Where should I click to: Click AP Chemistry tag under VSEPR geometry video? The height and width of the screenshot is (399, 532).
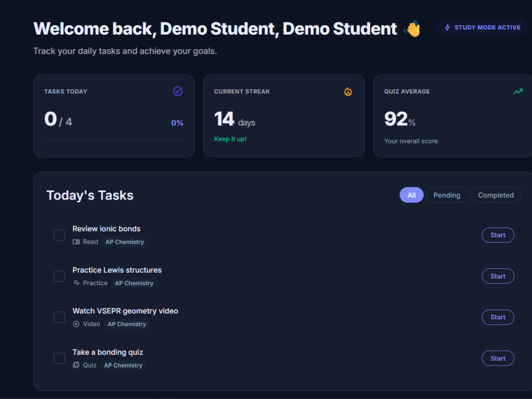(x=127, y=324)
